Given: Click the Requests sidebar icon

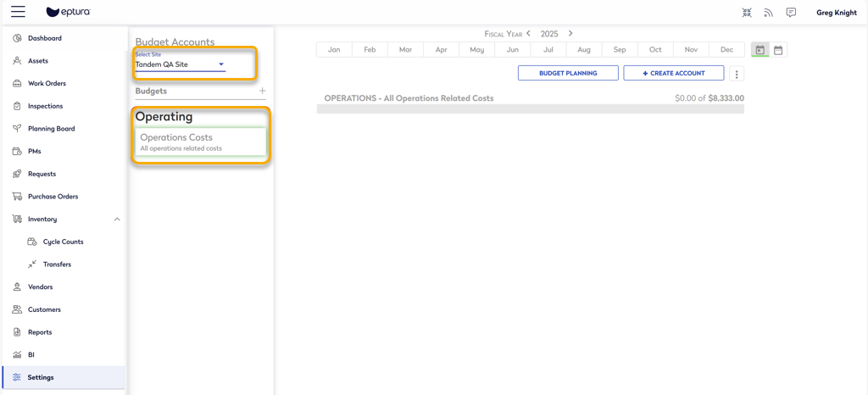Looking at the screenshot, I should click(17, 174).
